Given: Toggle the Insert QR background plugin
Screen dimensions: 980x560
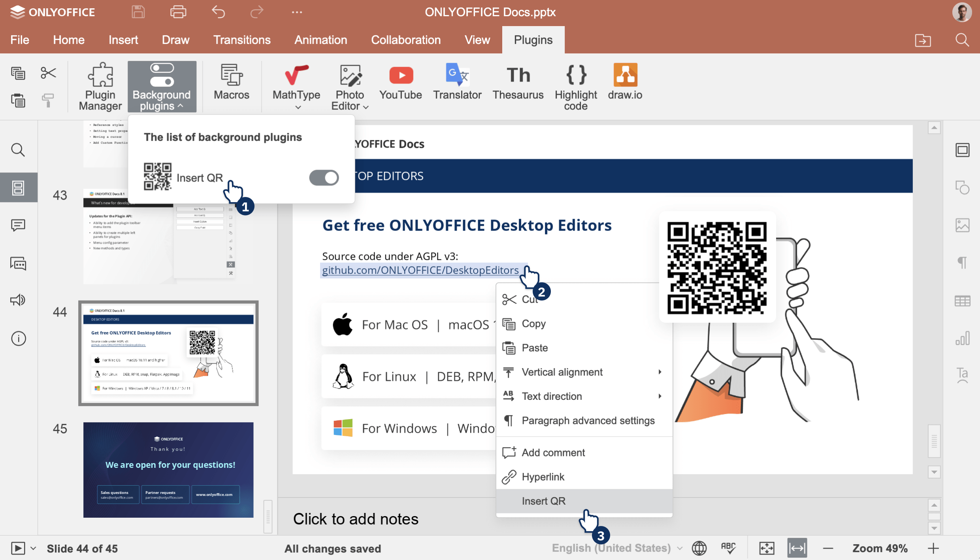Looking at the screenshot, I should 323,176.
